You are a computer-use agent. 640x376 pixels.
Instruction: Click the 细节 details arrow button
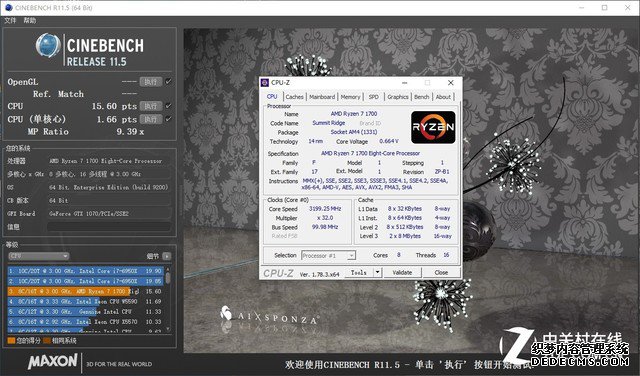pos(167,256)
